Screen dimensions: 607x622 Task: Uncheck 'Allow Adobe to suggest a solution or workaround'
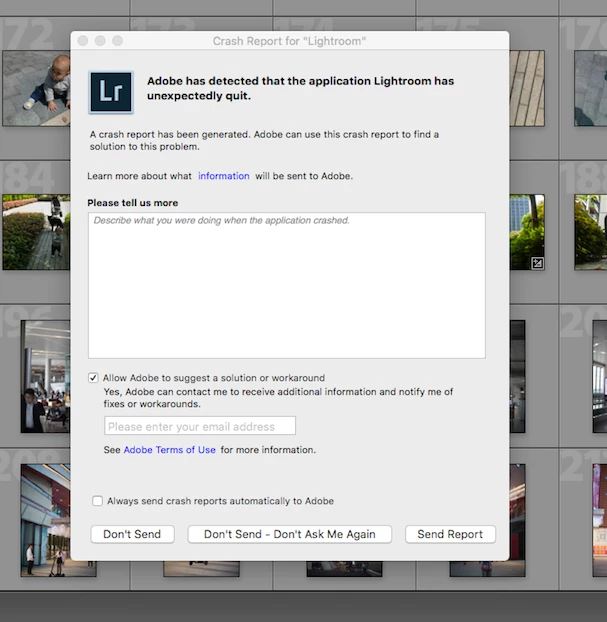pyautogui.click(x=93, y=378)
